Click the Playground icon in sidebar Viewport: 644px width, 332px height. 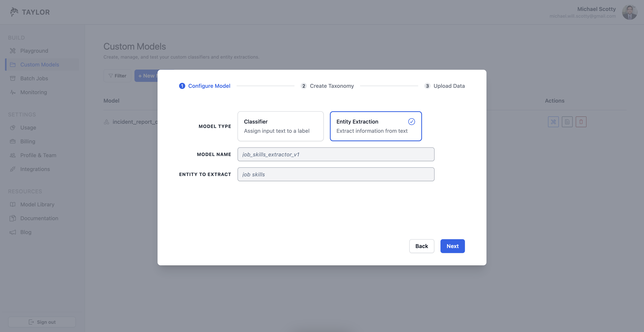tap(13, 50)
